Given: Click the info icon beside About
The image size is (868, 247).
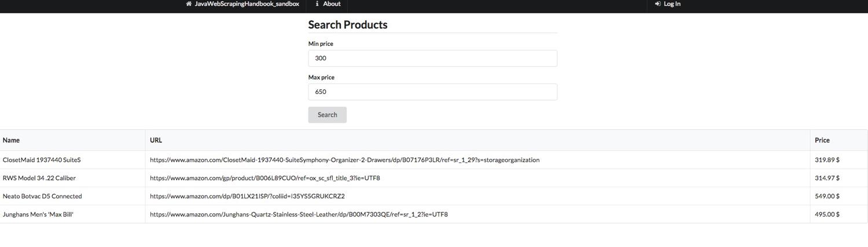Looking at the screenshot, I should [317, 3].
